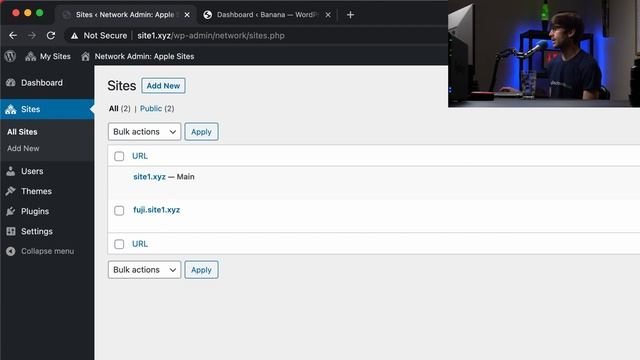This screenshot has height=360, width=640.
Task: Check the fuji.site1.xyz row checkbox
Action: click(119, 211)
